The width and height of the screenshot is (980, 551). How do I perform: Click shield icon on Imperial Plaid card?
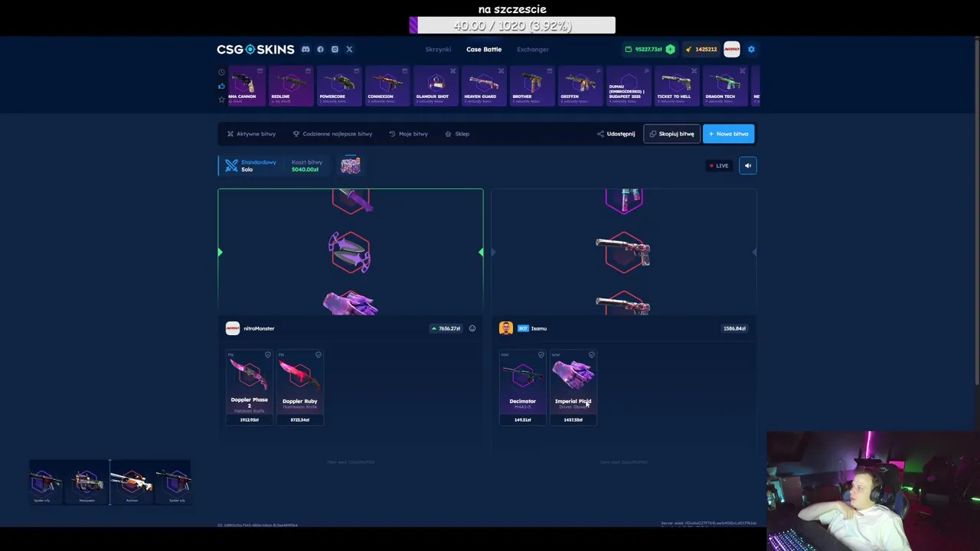591,355
